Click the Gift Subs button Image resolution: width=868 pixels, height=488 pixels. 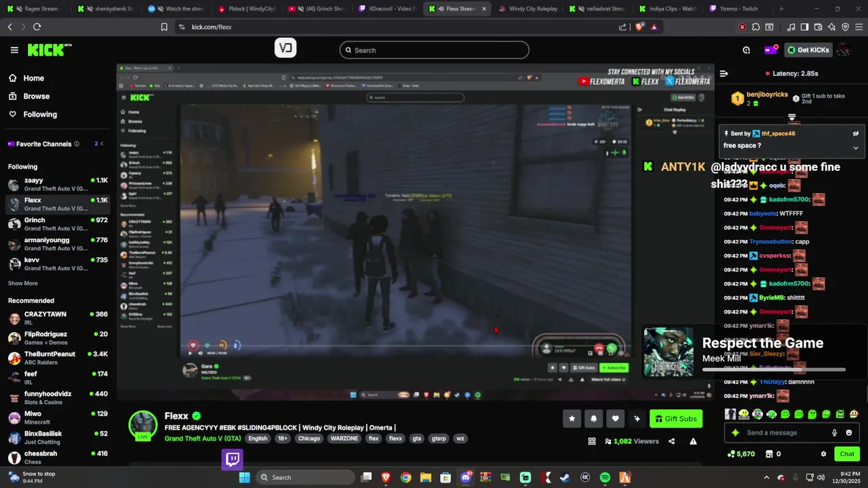pyautogui.click(x=675, y=418)
